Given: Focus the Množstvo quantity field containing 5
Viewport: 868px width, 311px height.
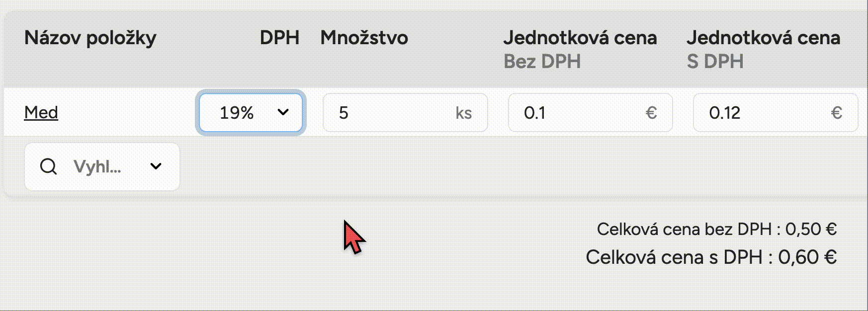Looking at the screenshot, I should pos(388,113).
